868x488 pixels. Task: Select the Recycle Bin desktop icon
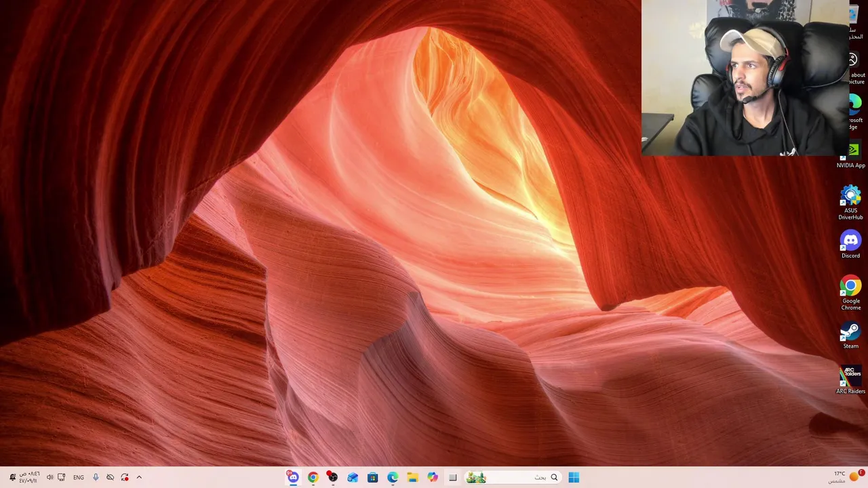coord(857,24)
